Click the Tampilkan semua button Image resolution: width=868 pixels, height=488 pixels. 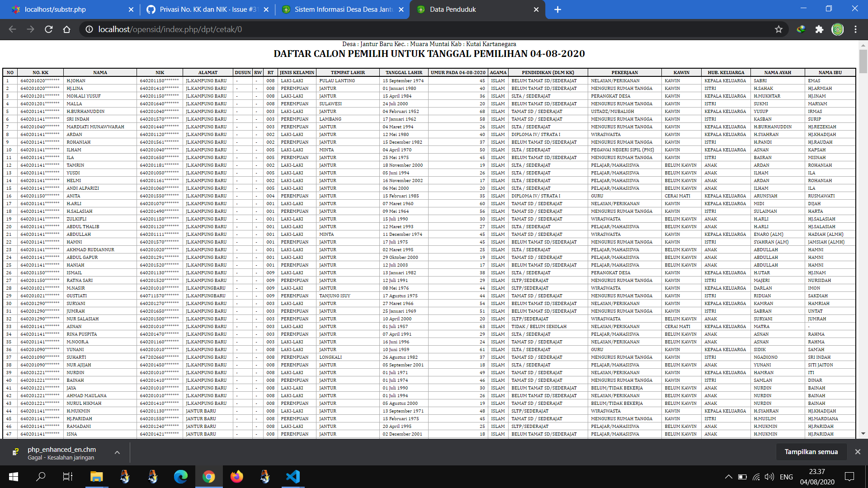811,452
